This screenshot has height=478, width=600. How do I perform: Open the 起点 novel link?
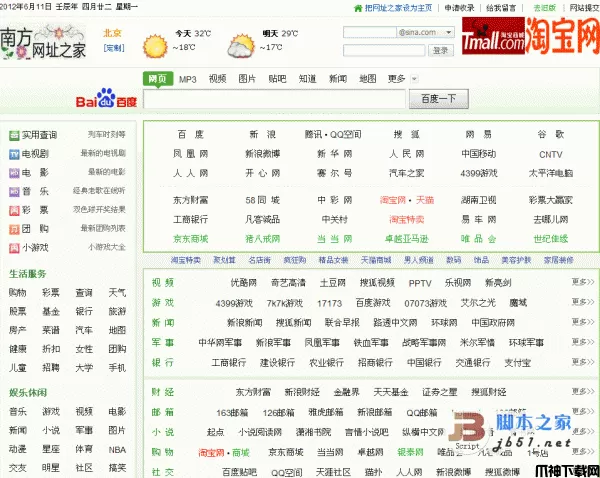tap(215, 432)
